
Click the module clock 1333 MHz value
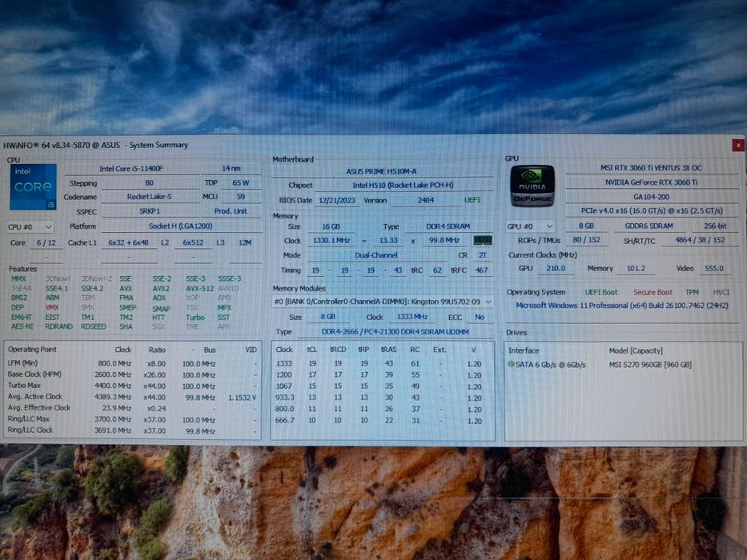pos(412,317)
